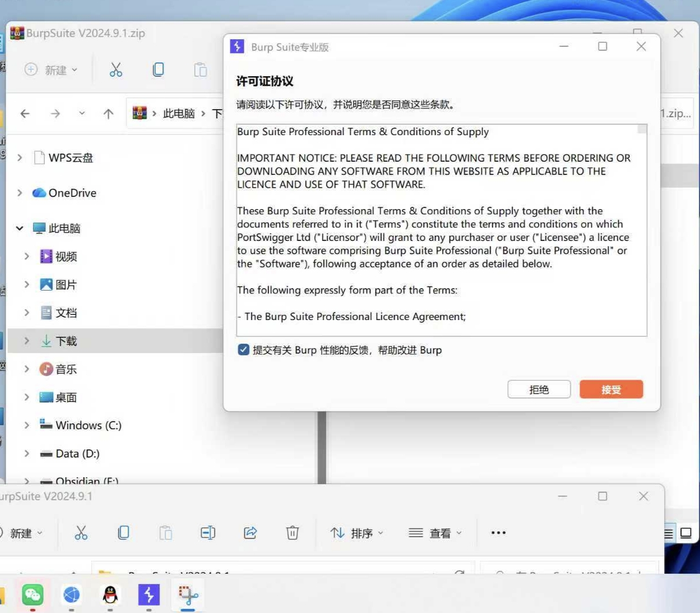Expand the 图片 folder node
700x613 pixels.
pos(27,284)
